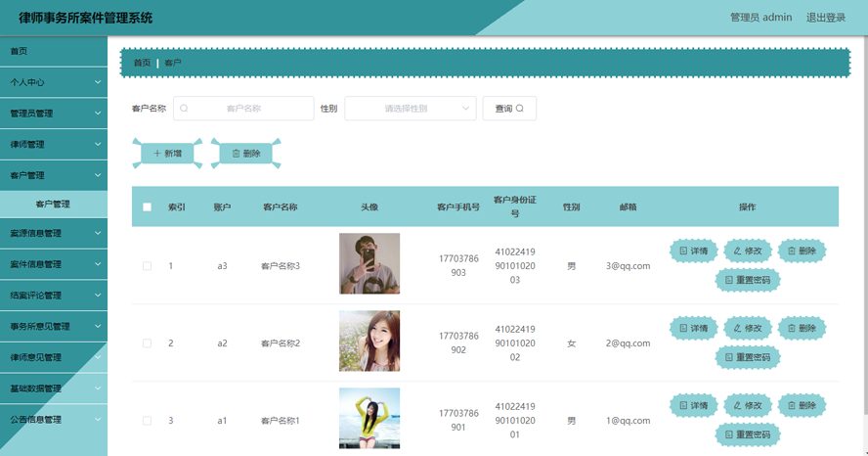868x456 pixels.
Task: Click 客户名称3 name cell
Action: point(281,266)
